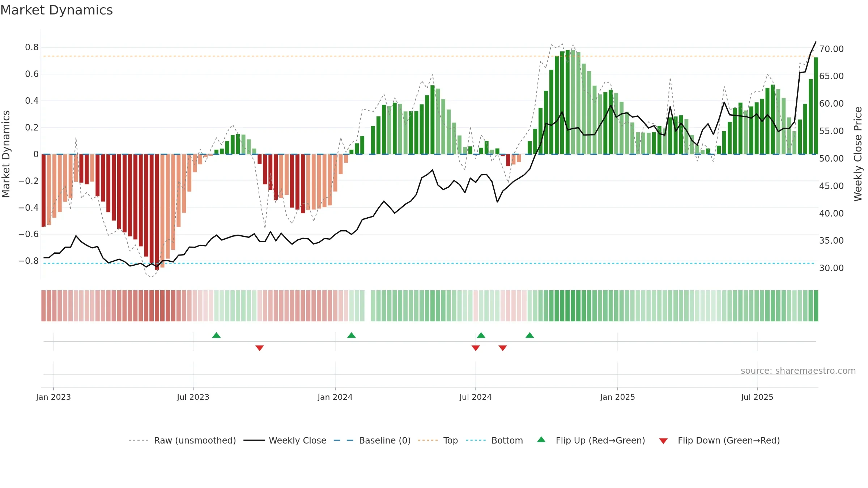The image size is (868, 488).
Task: Click the −0.8 left axis tick label
Action: pyautogui.click(x=29, y=261)
